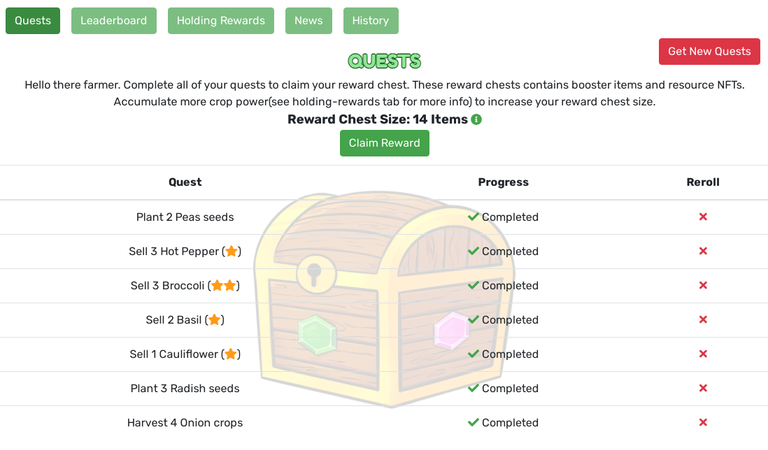Image resolution: width=768 pixels, height=450 pixels.
Task: Click the Progress column header
Action: (x=504, y=182)
